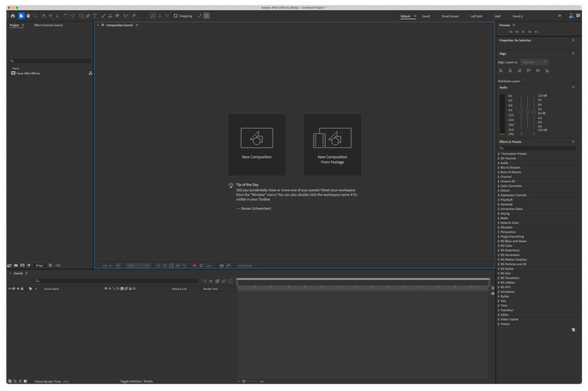Select the Rectangle shape tool
The width and height of the screenshot is (588, 391).
click(x=81, y=15)
